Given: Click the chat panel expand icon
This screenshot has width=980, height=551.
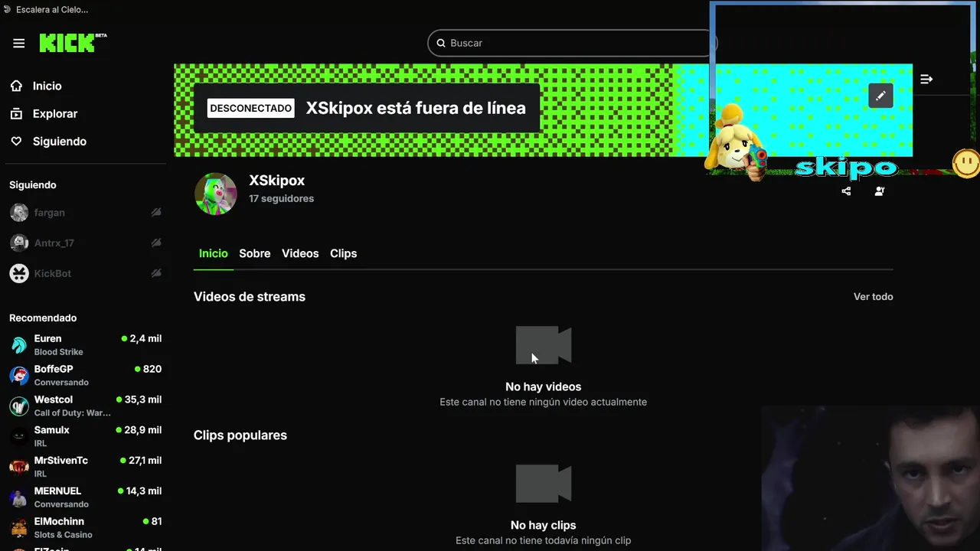Looking at the screenshot, I should click(x=926, y=79).
